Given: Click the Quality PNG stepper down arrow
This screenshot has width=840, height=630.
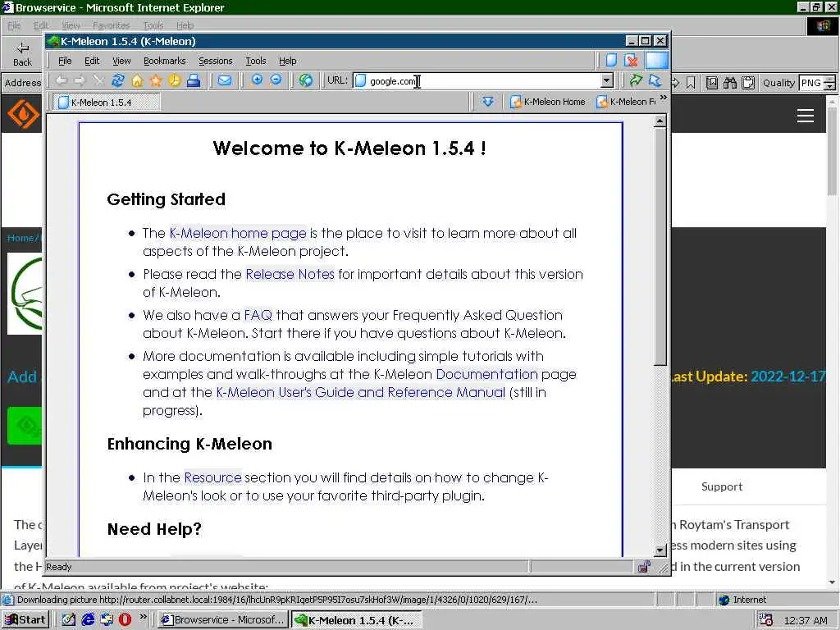Looking at the screenshot, I should point(830,86).
